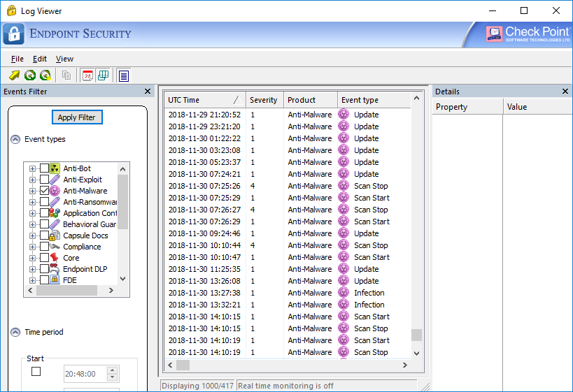Click the Capsule Docs icon in tree

click(x=55, y=235)
